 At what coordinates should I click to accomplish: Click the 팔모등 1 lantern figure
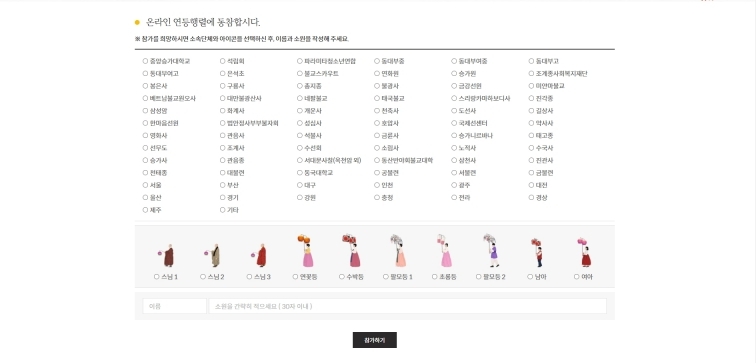398,251
